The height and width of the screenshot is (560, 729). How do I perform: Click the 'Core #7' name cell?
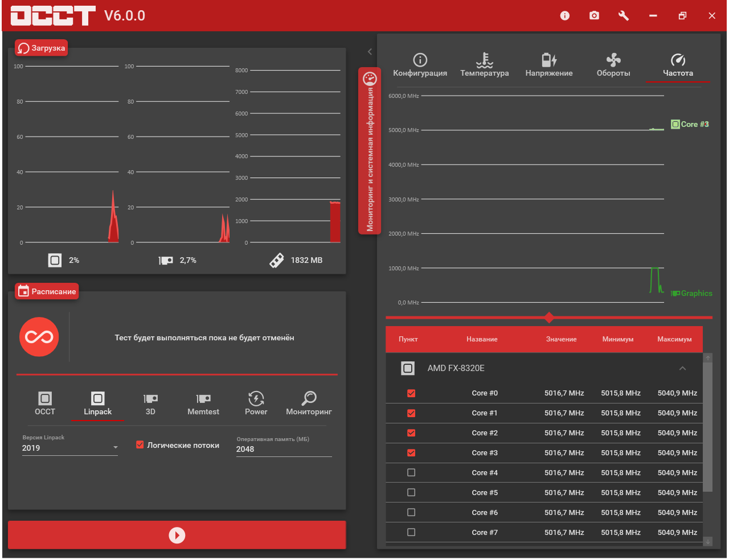point(485,532)
